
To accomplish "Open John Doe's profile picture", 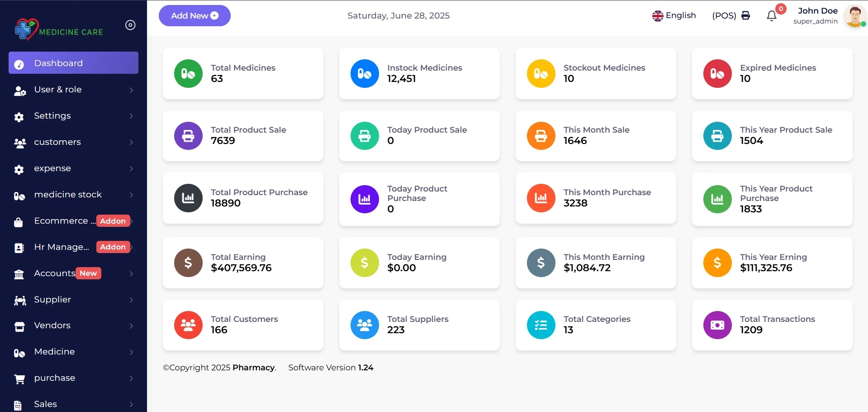I will coord(854,15).
